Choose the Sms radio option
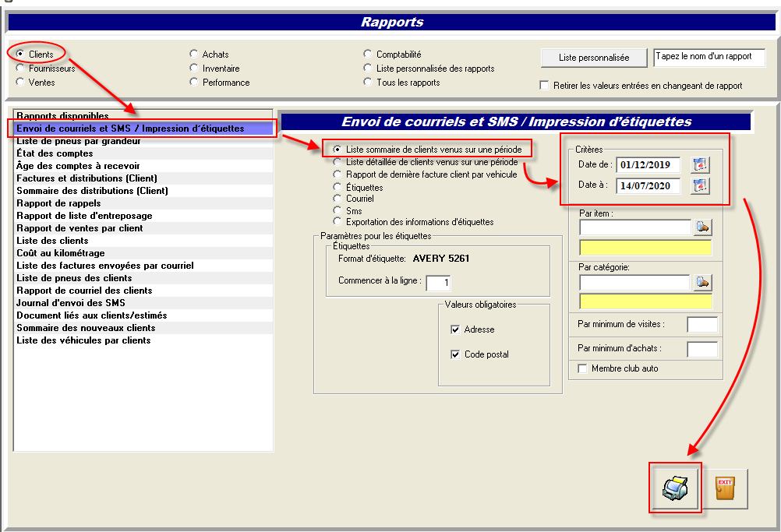 tap(337, 210)
